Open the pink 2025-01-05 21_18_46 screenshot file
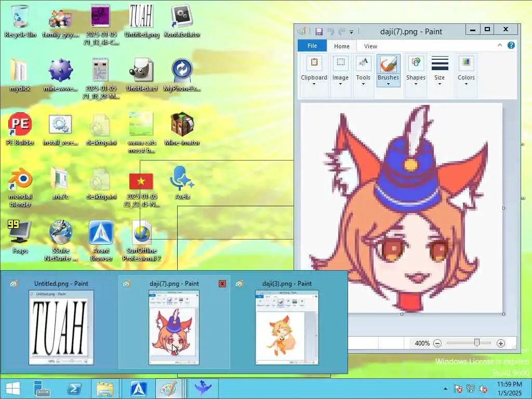Screen dimensions: 532x399 (x=101, y=24)
